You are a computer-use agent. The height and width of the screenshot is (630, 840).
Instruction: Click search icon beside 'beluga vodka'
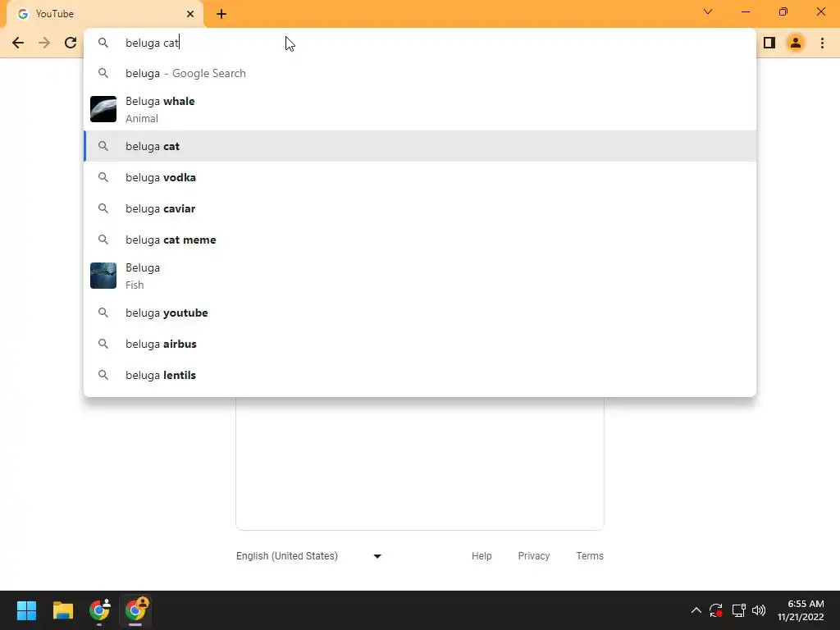pos(103,177)
